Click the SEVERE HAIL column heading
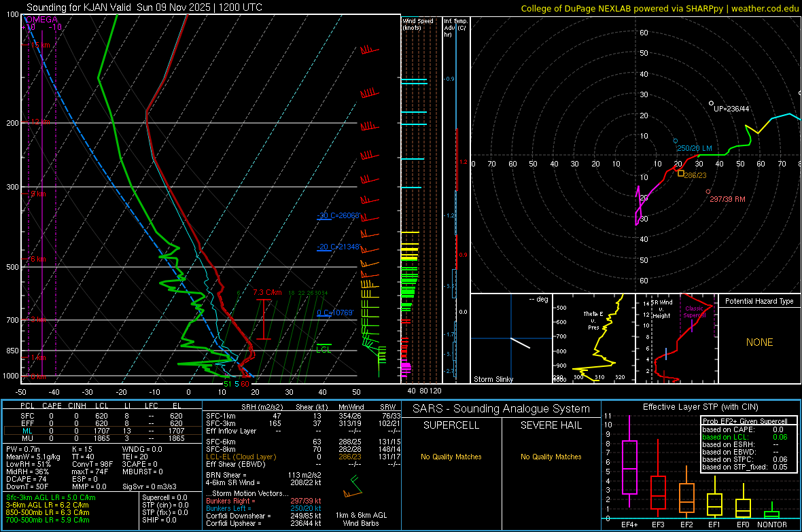The image size is (802, 532). click(551, 425)
